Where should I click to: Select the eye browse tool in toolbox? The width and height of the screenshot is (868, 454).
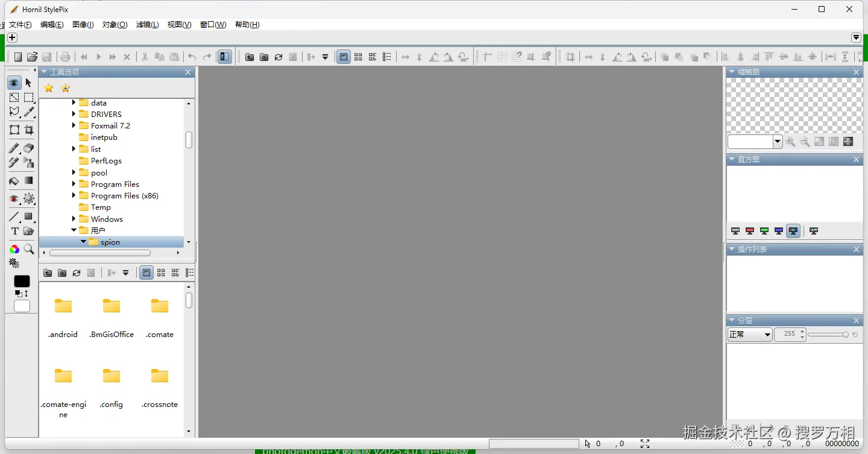(x=14, y=83)
